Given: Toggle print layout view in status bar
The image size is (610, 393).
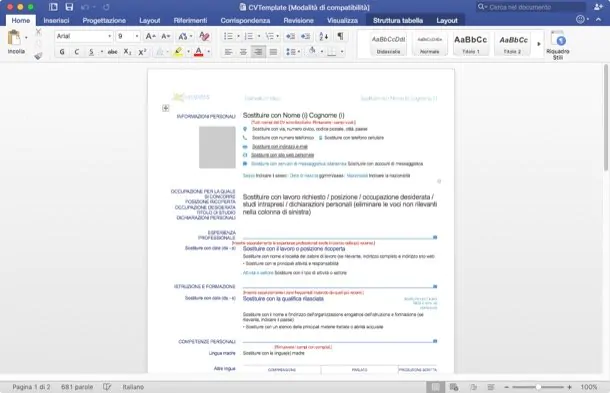Looking at the screenshot, I should (x=436, y=387).
